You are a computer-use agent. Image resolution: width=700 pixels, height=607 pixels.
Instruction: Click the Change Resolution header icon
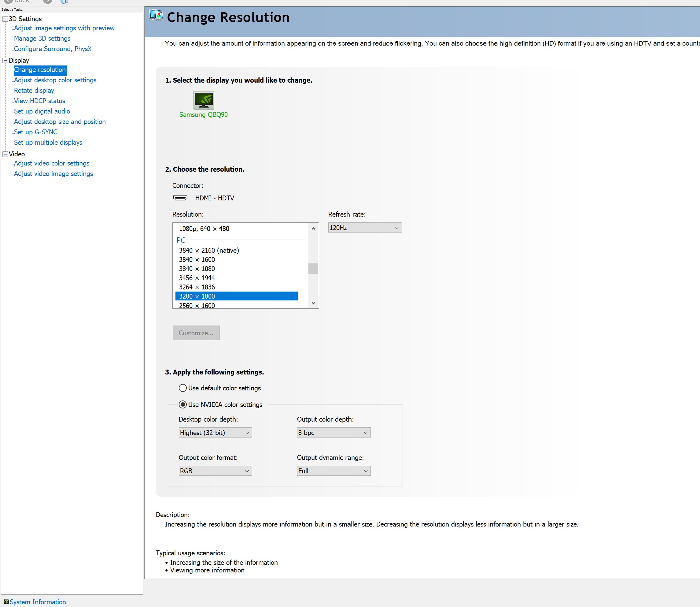point(156,15)
